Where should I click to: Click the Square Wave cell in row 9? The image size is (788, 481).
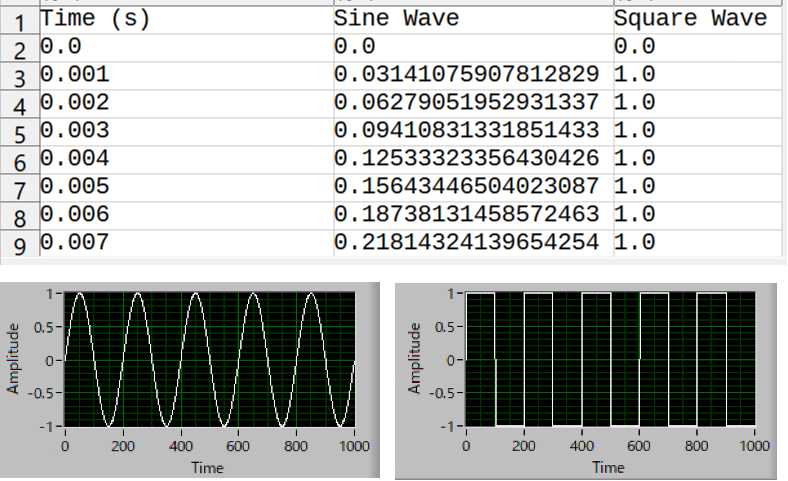point(698,244)
